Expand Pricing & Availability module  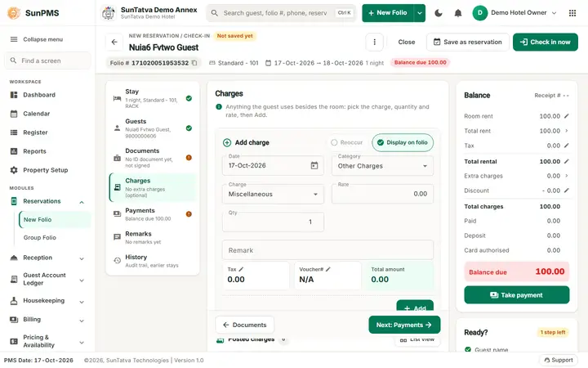pyautogui.click(x=82, y=343)
